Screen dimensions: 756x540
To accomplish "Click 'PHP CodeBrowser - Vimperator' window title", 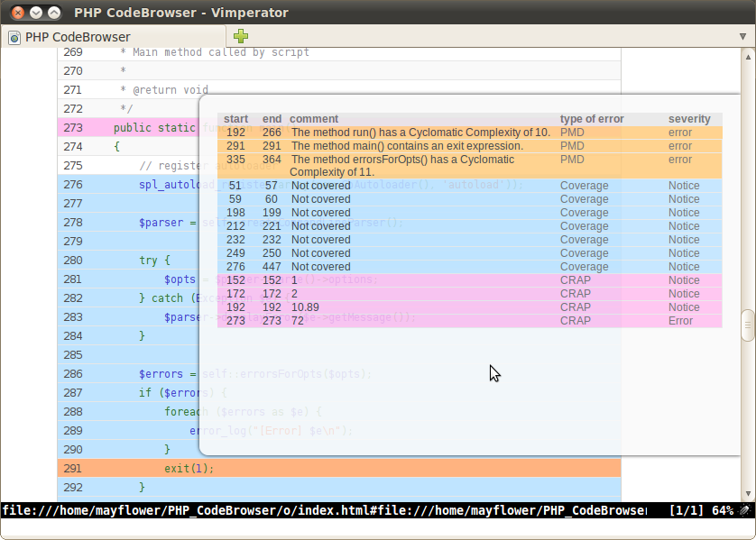I will coord(181,13).
